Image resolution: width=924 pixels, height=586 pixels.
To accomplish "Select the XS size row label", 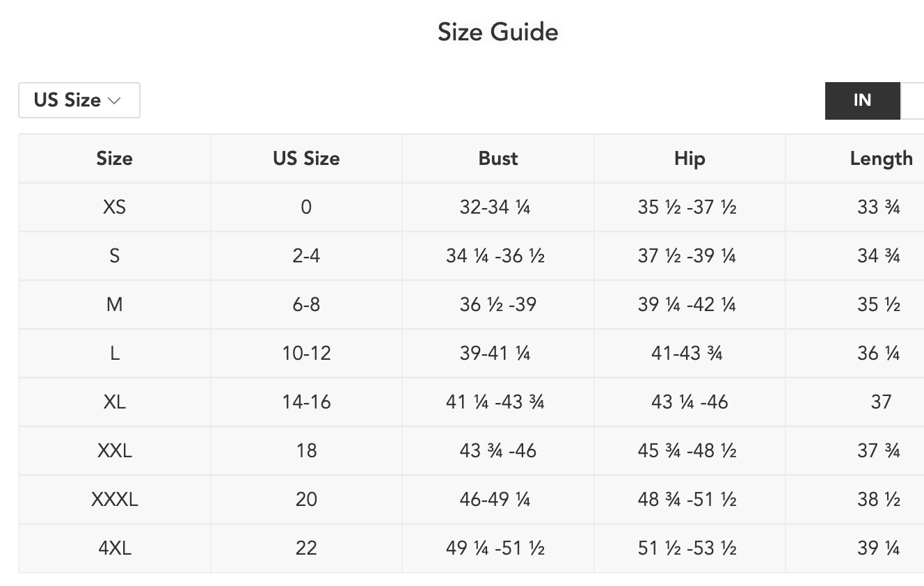I will [x=114, y=207].
